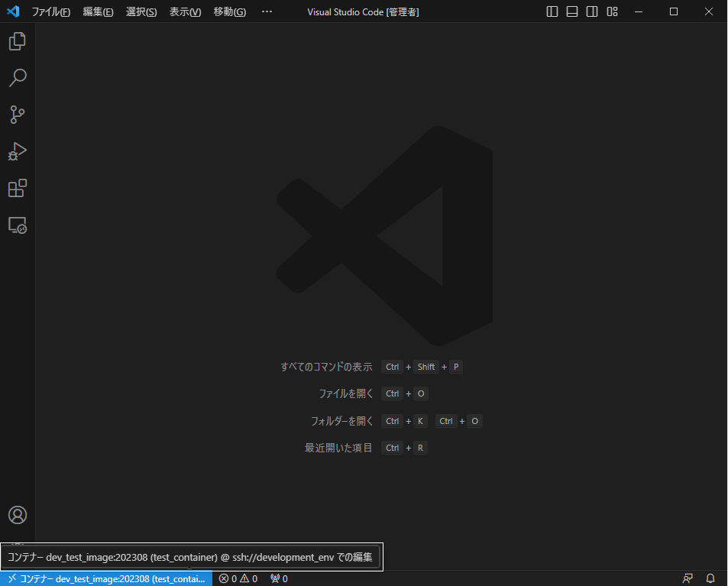The width and height of the screenshot is (728, 586).
Task: Open the Search view
Action: point(17,78)
